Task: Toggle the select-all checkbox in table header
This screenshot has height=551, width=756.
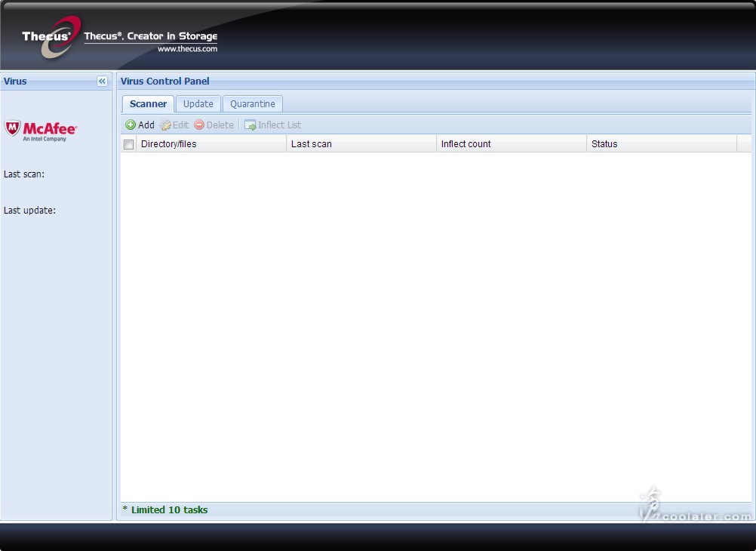Action: 129,144
